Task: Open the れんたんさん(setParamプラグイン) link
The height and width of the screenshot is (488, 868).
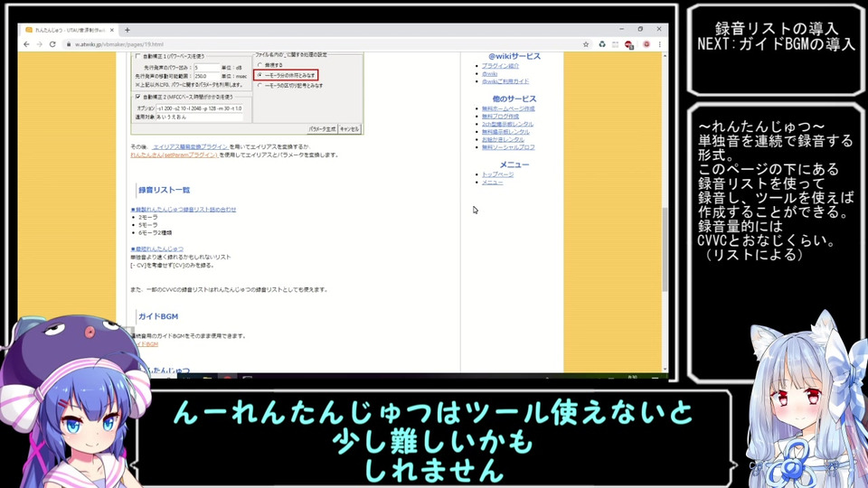Action: [x=175, y=155]
